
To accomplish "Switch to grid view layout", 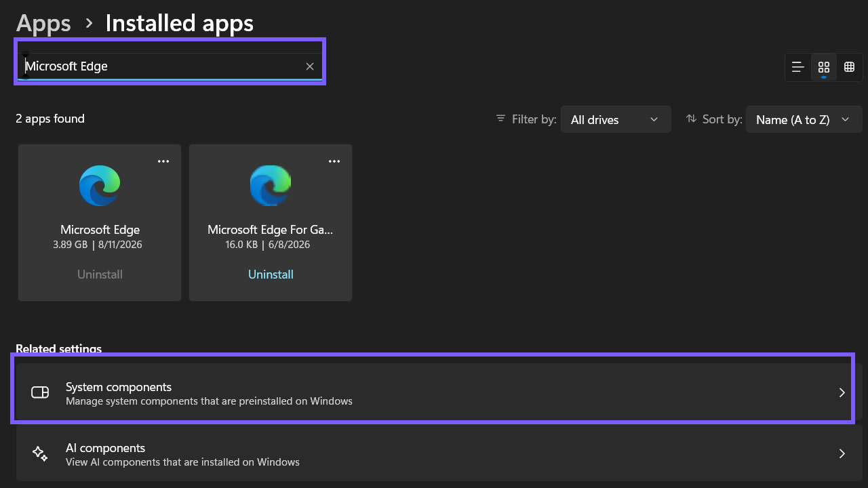I will (x=824, y=67).
